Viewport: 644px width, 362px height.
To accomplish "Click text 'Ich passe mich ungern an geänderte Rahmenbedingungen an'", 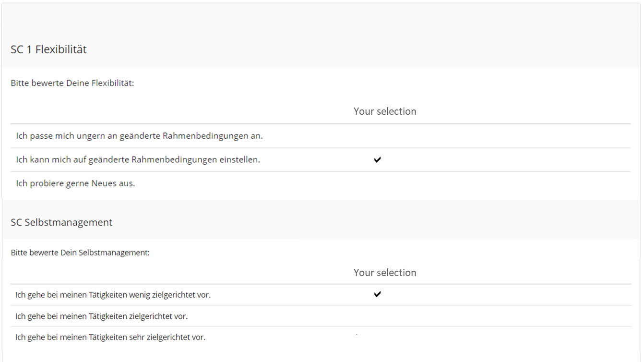I will point(139,136).
